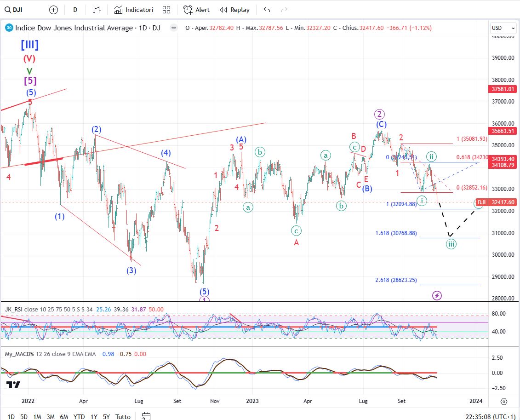The width and height of the screenshot is (520, 420).
Task: Open the Indicatori panel
Action: (134, 10)
